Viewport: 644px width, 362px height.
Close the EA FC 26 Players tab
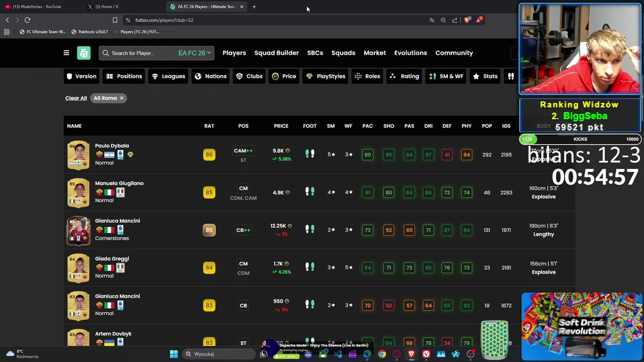[242, 7]
